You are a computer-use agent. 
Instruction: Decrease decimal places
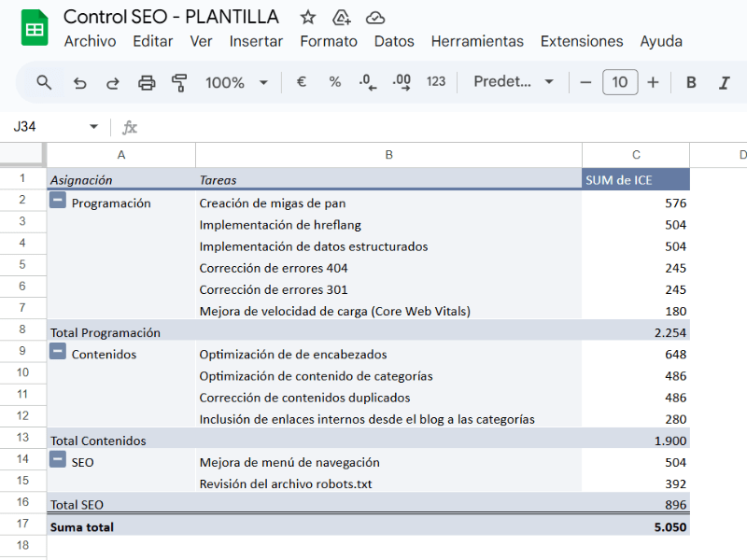click(367, 82)
